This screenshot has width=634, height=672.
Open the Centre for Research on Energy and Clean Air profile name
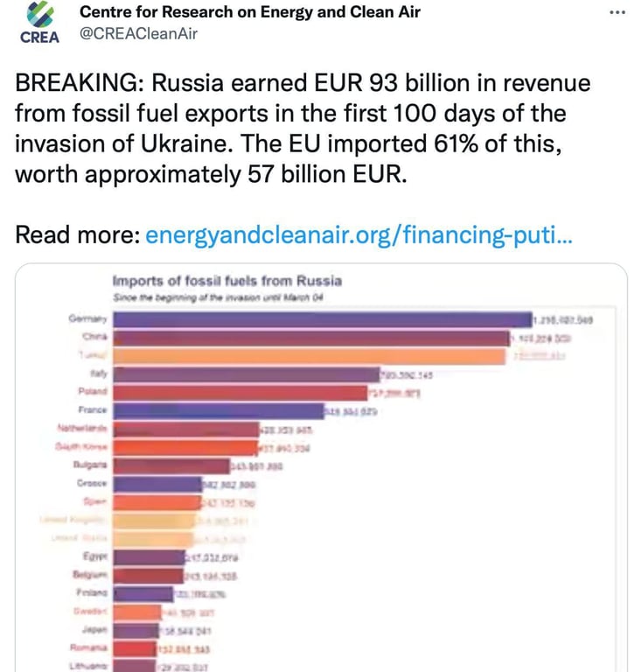(250, 11)
